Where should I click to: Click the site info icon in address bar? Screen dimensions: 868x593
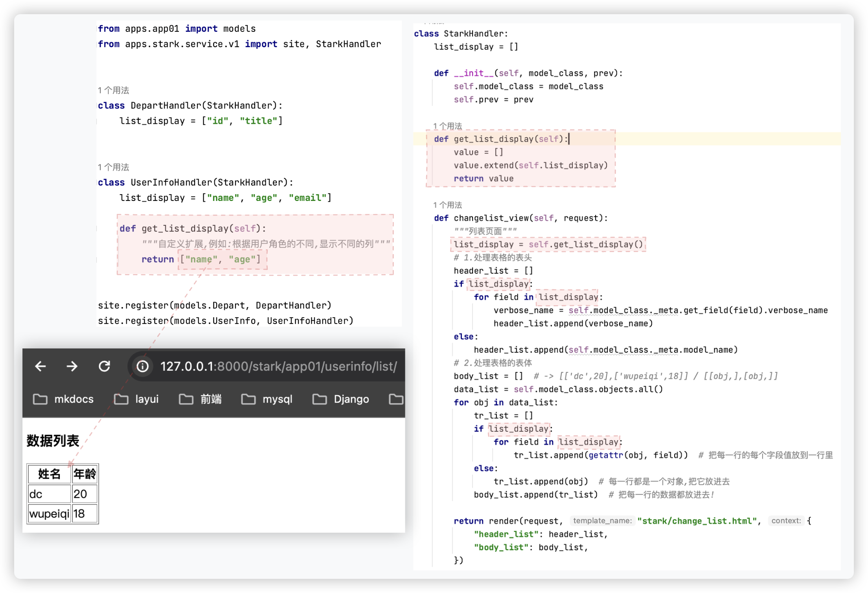tap(142, 366)
